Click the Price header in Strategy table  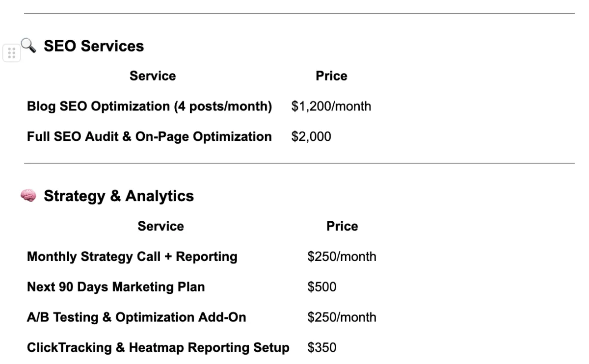342,226
